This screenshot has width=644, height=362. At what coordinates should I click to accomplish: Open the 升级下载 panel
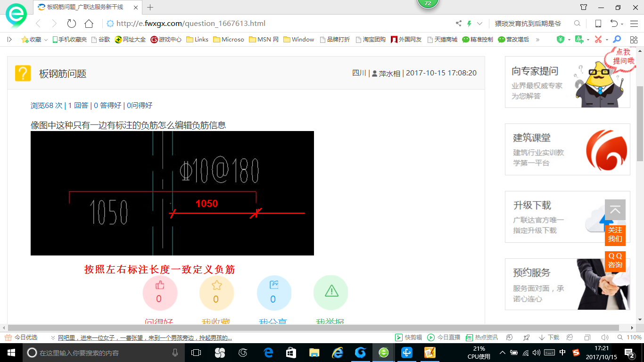pyautogui.click(x=568, y=217)
